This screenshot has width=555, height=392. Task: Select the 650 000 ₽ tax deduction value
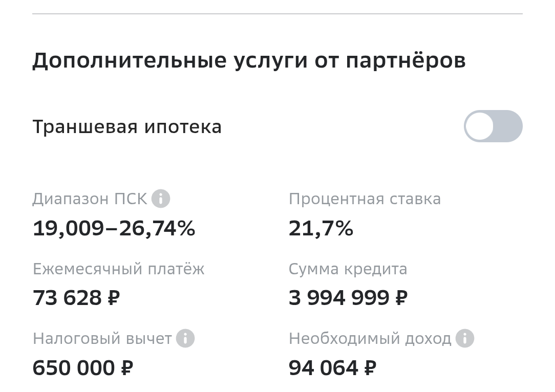point(82,367)
